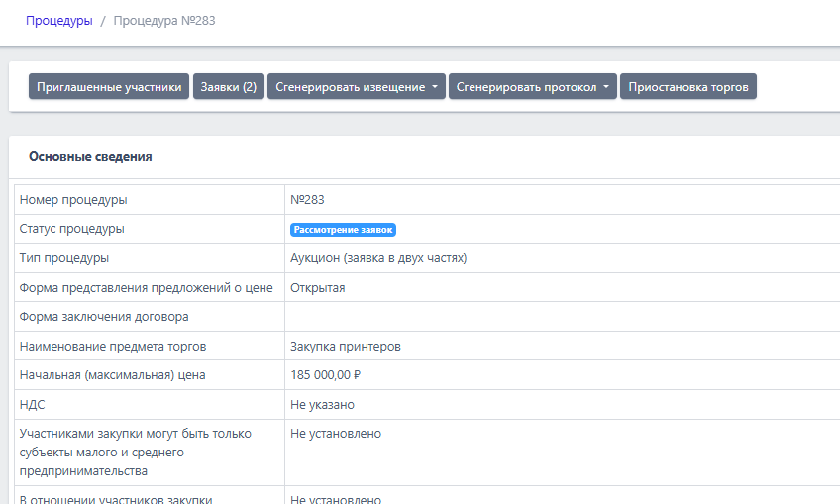Click the Не указано value for НДС
Screen dimensions: 840x504
click(322, 405)
